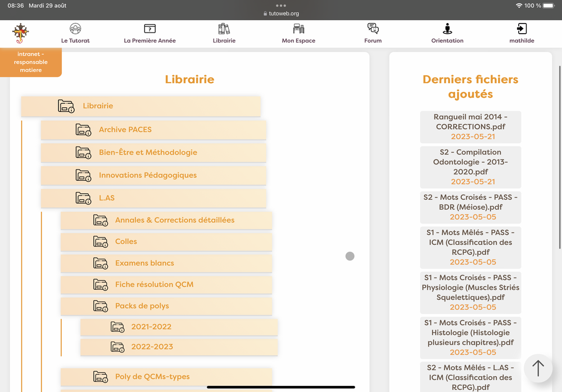Image resolution: width=562 pixels, height=392 pixels.
Task: Expand Annales & Corrections détaillées folder
Action: pyautogui.click(x=174, y=220)
